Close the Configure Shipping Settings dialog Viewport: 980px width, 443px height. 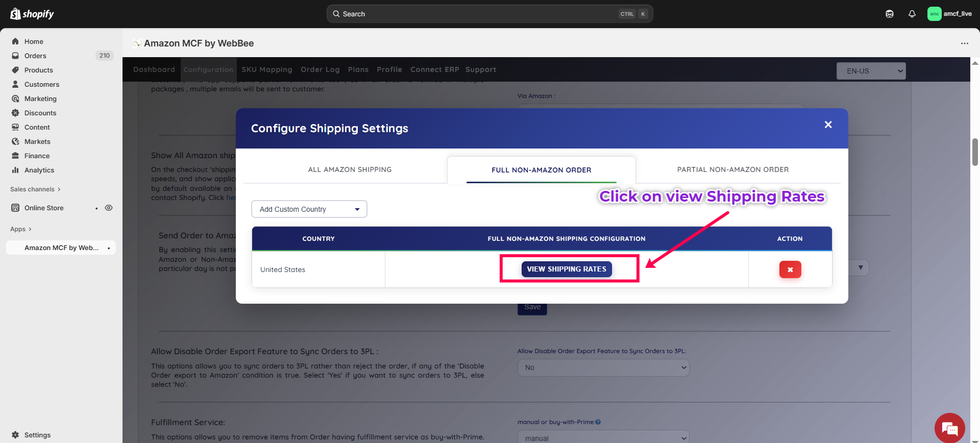(x=828, y=125)
